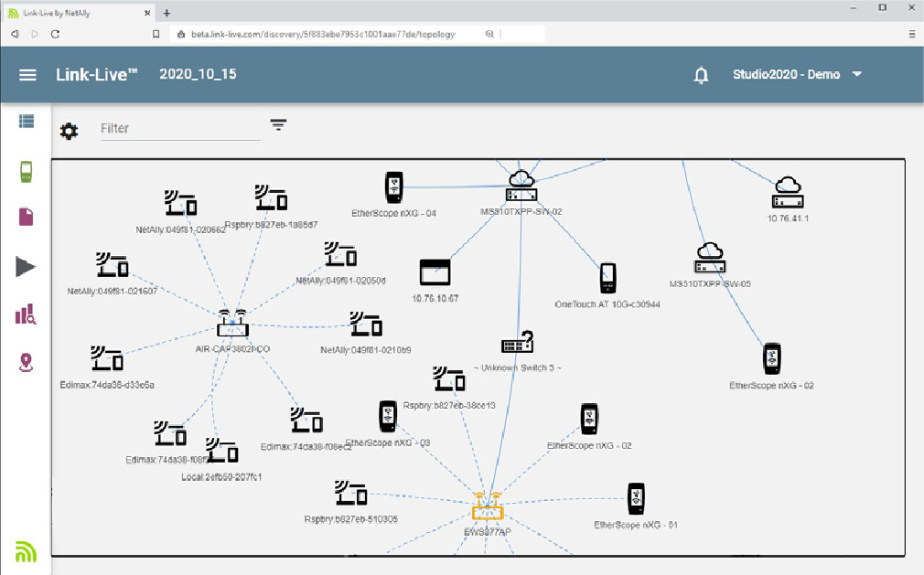The height and width of the screenshot is (575, 924).
Task: Select EtherScope nXG - 02 near EWS377AP
Action: (589, 419)
